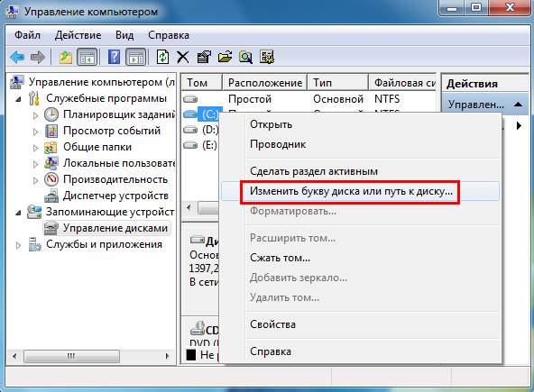Expand the Планировщик заданий branch

pyautogui.click(x=35, y=115)
